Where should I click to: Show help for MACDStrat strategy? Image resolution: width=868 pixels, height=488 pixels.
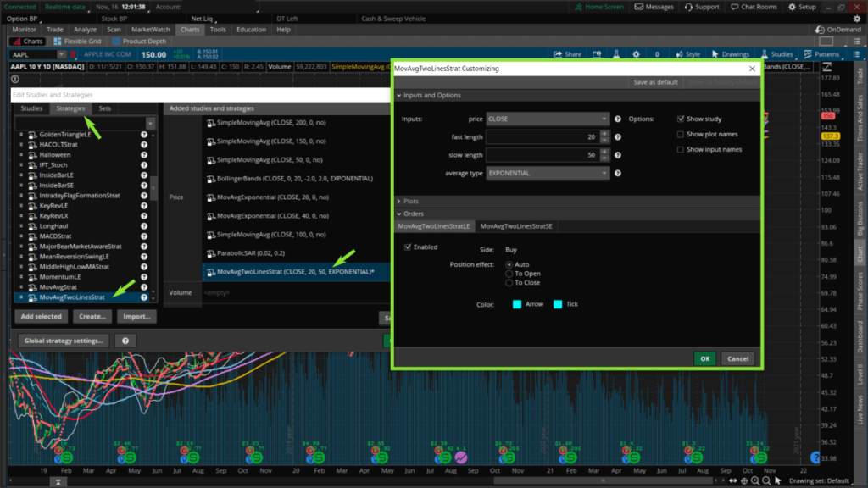pyautogui.click(x=144, y=236)
